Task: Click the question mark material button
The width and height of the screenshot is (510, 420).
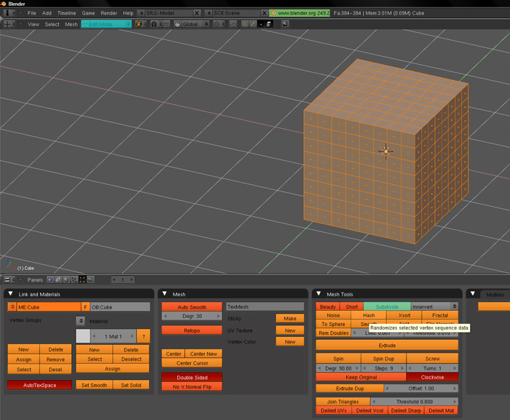Action: [144, 336]
